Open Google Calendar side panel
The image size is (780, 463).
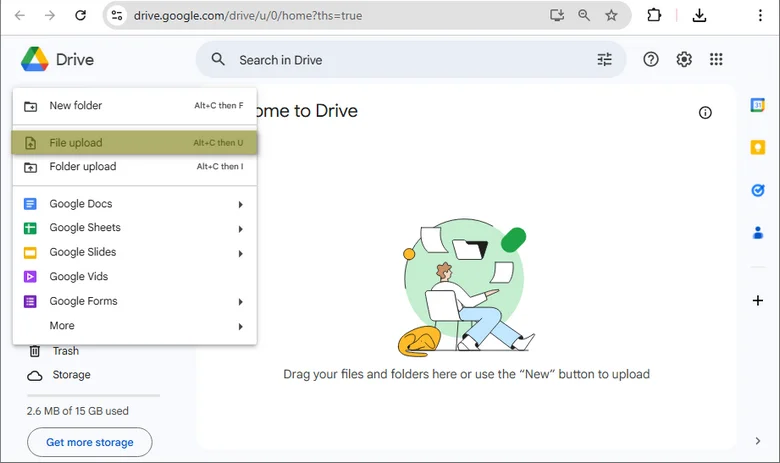pyautogui.click(x=758, y=105)
